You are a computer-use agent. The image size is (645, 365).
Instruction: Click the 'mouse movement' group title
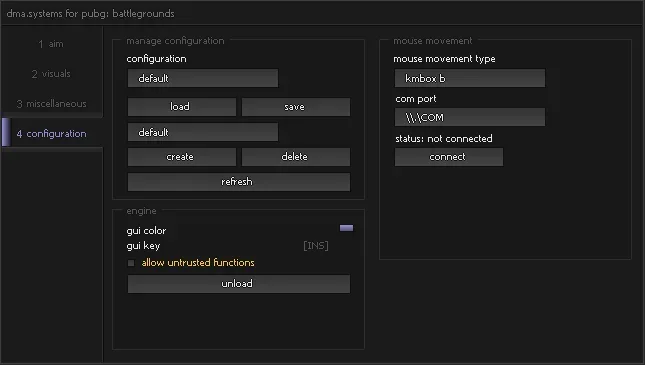tap(433, 41)
